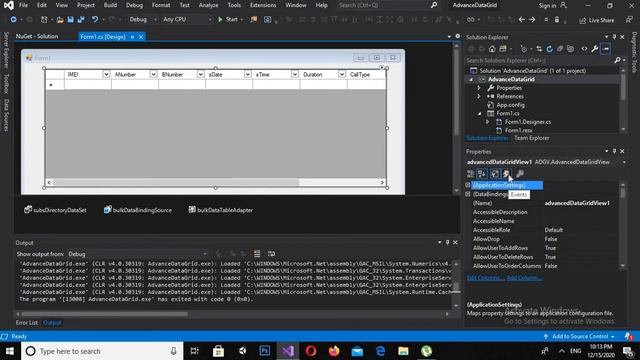The width and height of the screenshot is (640, 360).
Task: Open Properties wrench in Solution Explorer toolbar
Action: coord(595,49)
